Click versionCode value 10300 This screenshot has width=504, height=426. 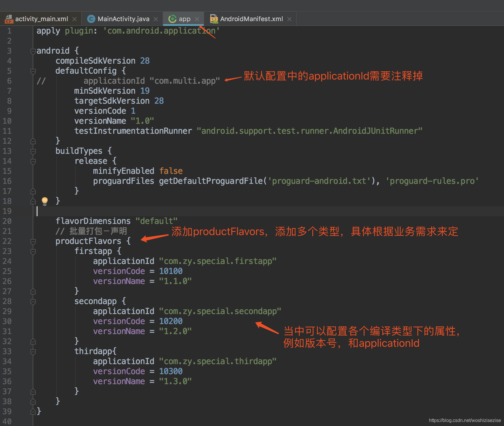click(x=171, y=371)
